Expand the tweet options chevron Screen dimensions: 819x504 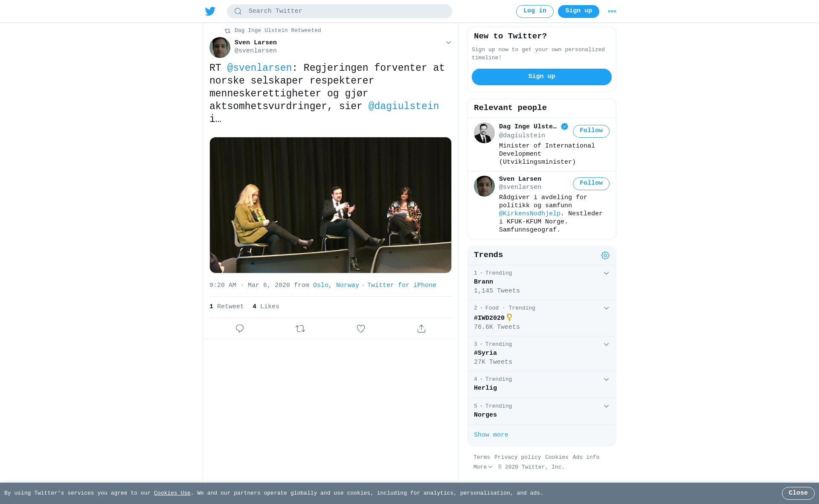[448, 43]
